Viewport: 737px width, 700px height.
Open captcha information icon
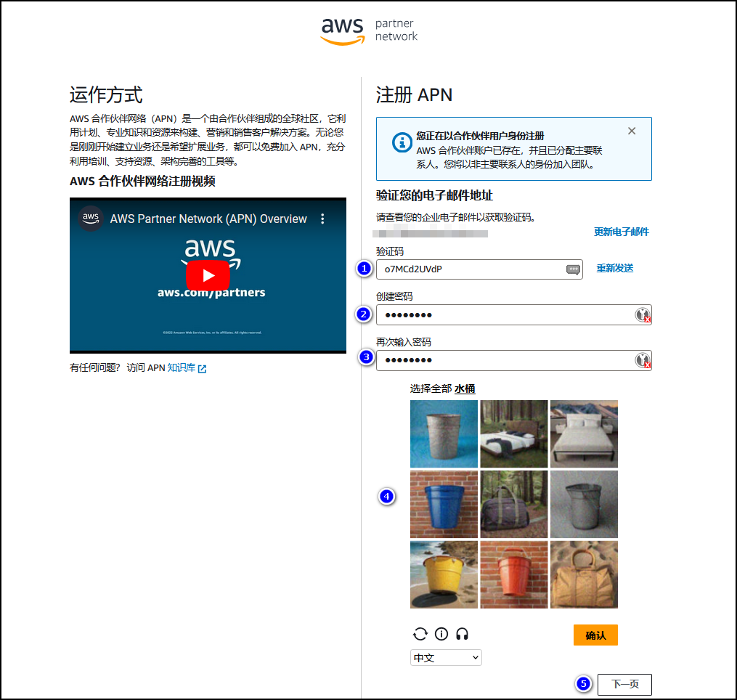click(x=441, y=634)
